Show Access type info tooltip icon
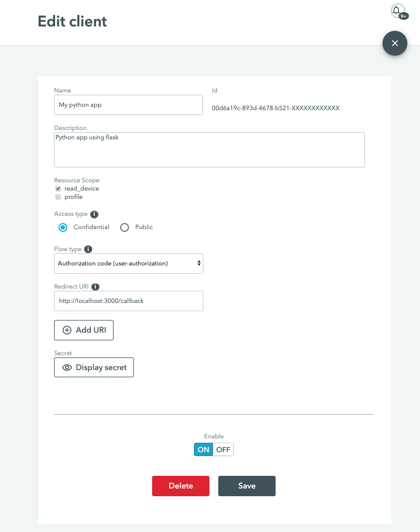 (x=94, y=214)
